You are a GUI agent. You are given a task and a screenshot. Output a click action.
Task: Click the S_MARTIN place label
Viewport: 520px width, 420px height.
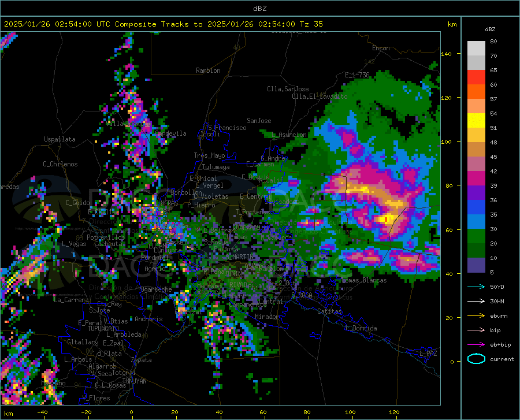[240, 257]
